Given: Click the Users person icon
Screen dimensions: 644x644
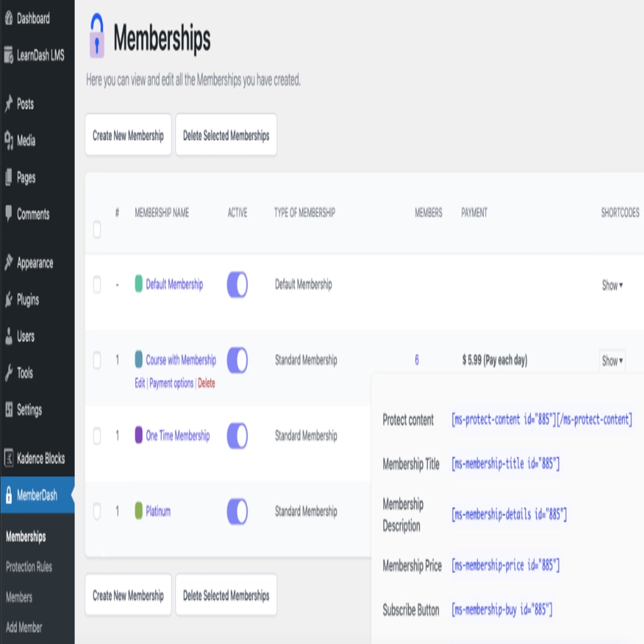Looking at the screenshot, I should click(9, 336).
